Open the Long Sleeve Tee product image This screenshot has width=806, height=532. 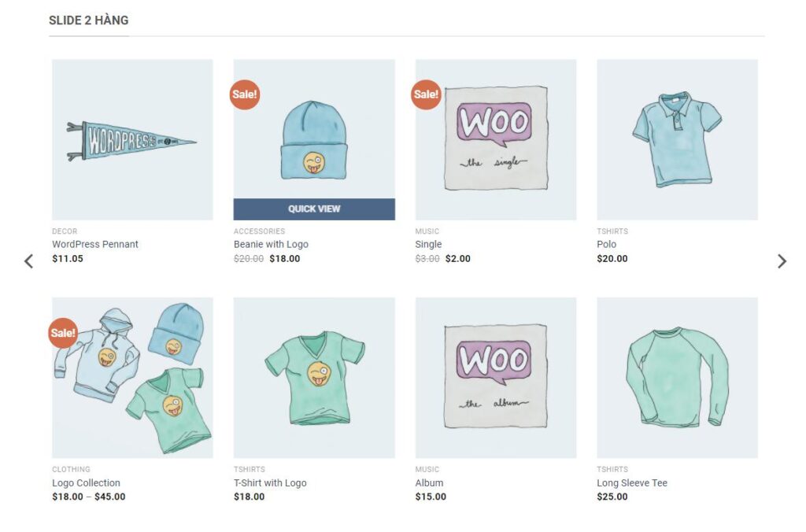677,378
